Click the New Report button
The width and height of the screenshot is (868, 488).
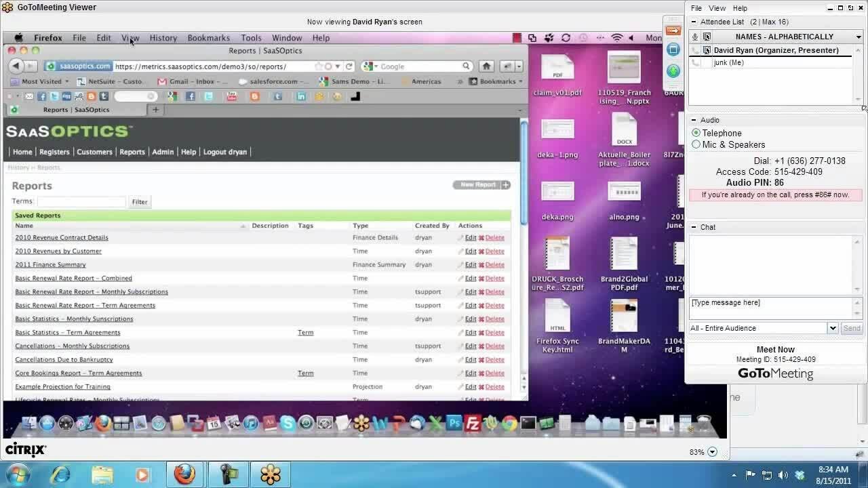(x=481, y=184)
